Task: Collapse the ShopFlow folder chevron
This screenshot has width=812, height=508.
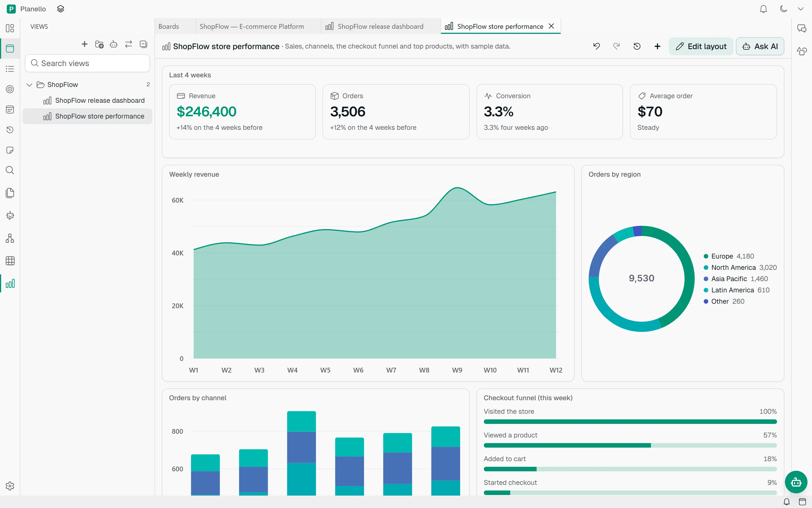Action: point(30,85)
